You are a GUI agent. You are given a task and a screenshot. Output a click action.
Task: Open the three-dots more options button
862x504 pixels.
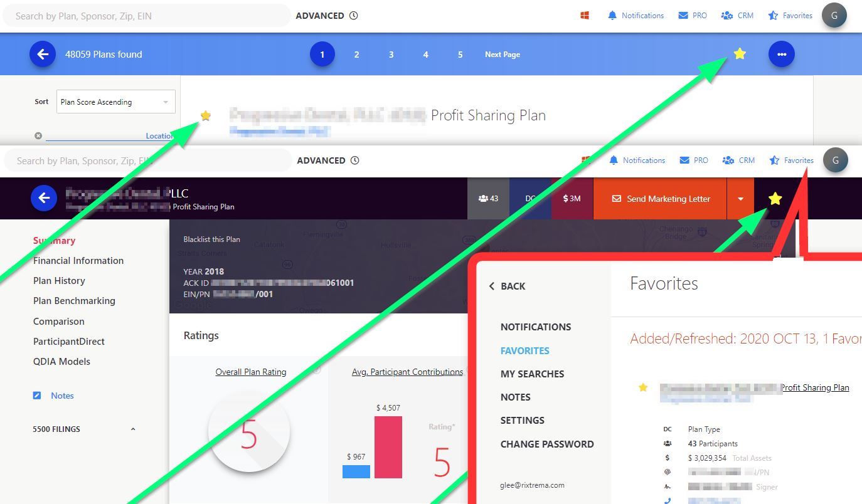[781, 55]
